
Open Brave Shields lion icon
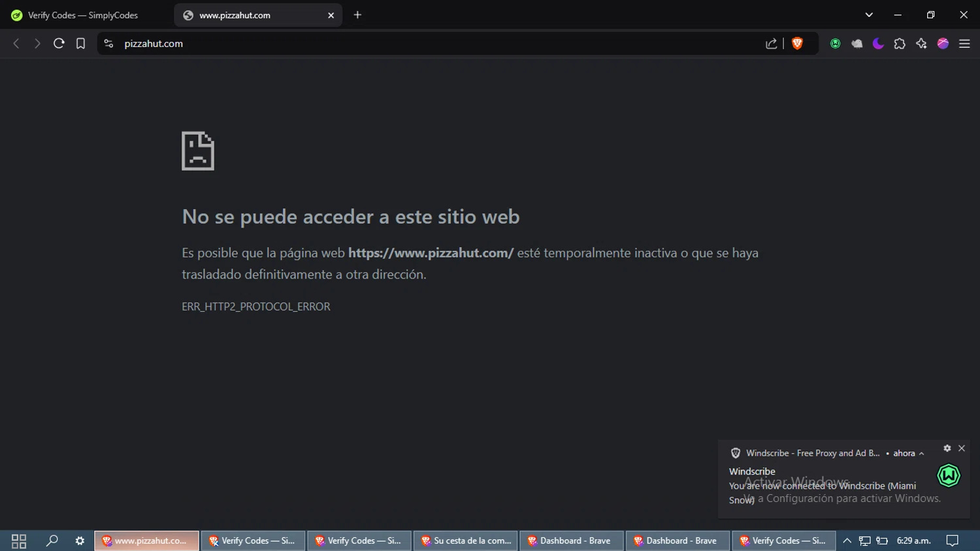(797, 44)
